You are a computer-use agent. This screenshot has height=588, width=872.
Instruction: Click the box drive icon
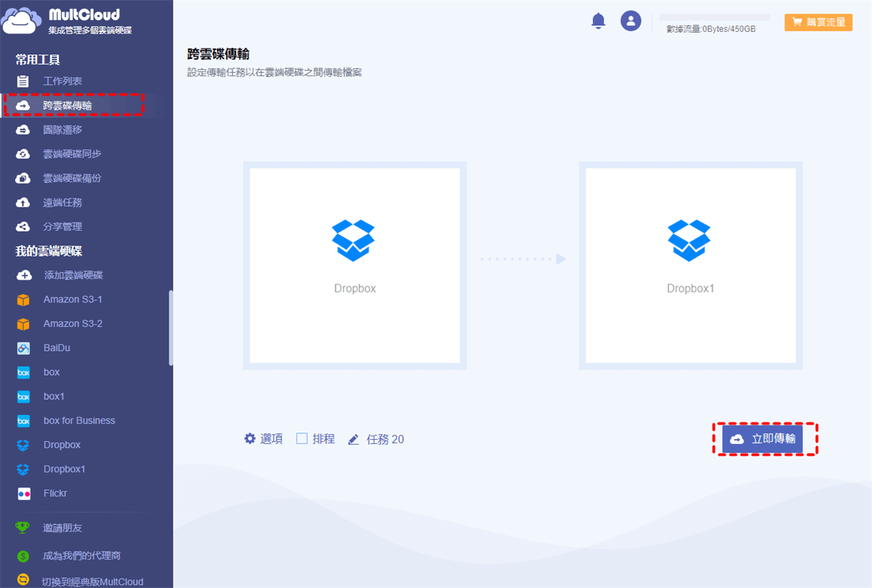23,372
